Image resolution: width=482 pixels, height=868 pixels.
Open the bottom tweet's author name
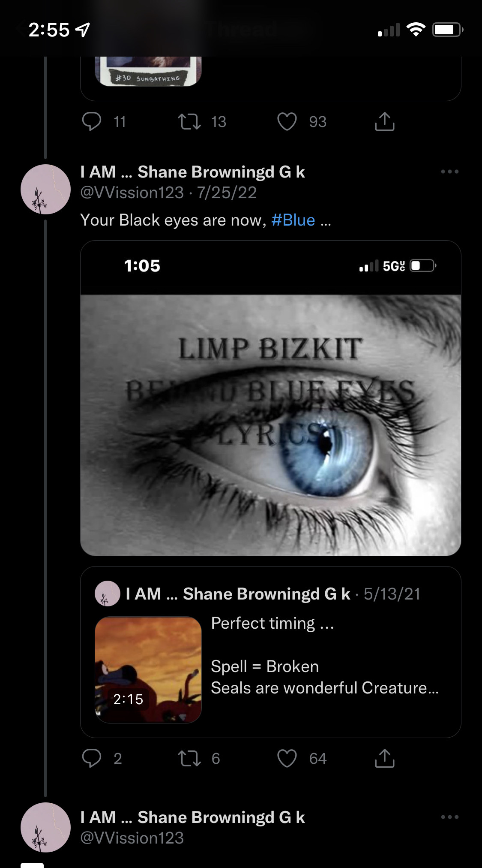(192, 817)
